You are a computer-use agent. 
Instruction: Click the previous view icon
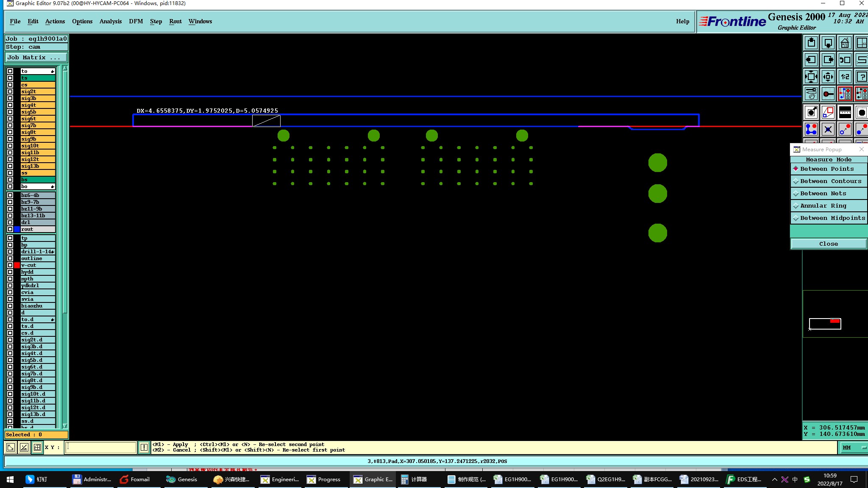pos(845,60)
